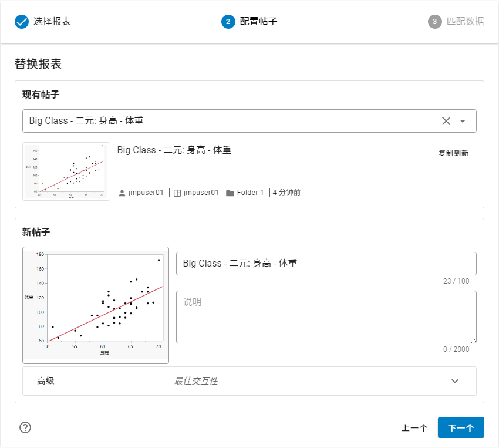Clear the existing post selection with X

tap(446, 121)
